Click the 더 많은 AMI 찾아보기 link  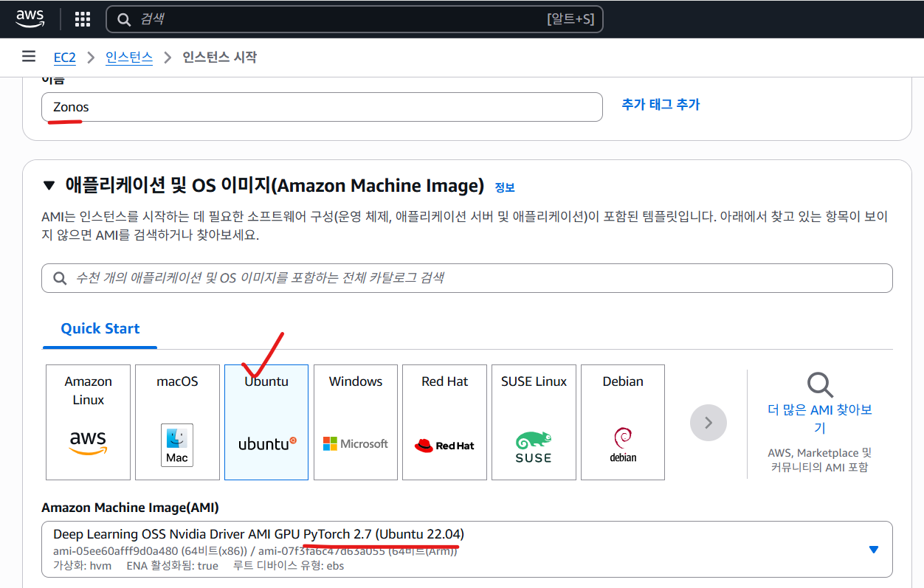pos(820,418)
